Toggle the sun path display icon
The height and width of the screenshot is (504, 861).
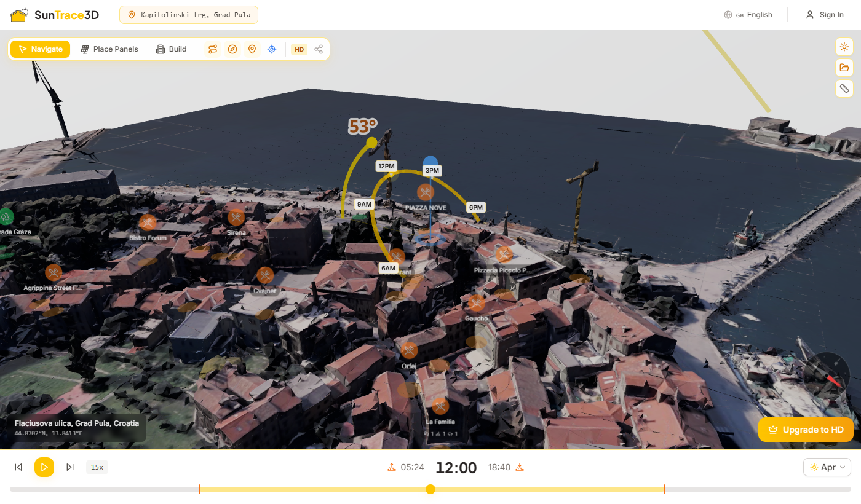click(212, 49)
